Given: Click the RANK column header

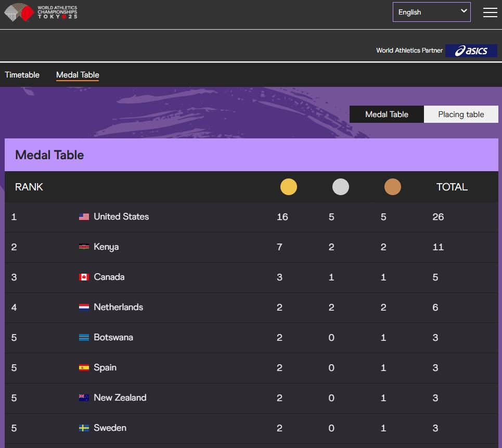Looking at the screenshot, I should (29, 187).
